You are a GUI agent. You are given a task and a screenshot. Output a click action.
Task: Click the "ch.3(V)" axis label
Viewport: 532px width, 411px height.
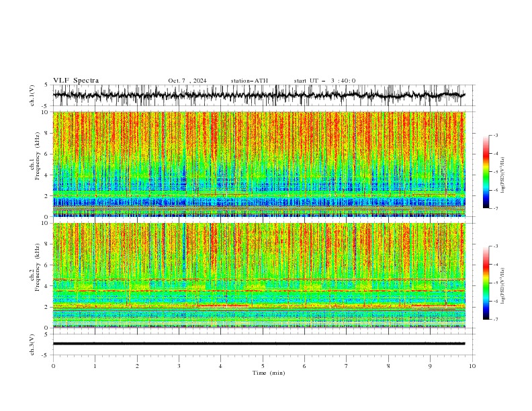pos(32,345)
